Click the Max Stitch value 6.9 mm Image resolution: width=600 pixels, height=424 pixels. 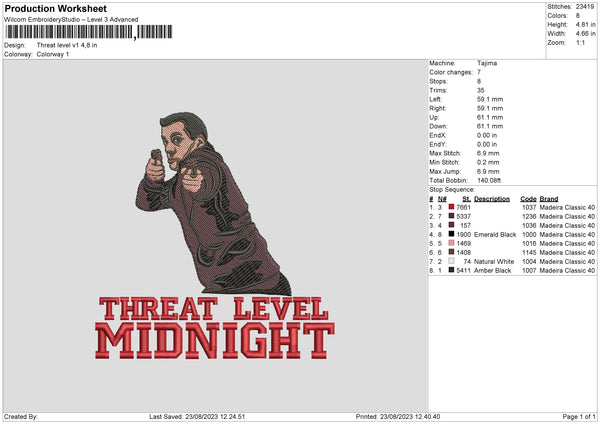pyautogui.click(x=488, y=153)
